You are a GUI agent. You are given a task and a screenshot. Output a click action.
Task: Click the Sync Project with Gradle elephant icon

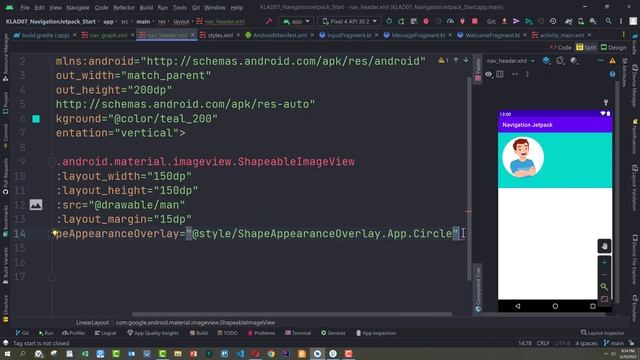(569, 21)
